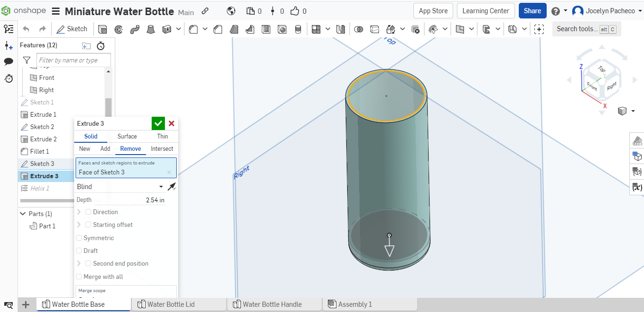This screenshot has height=312, width=644.
Task: Expand the fillet tool dropdown arrow
Action: coord(205,29)
